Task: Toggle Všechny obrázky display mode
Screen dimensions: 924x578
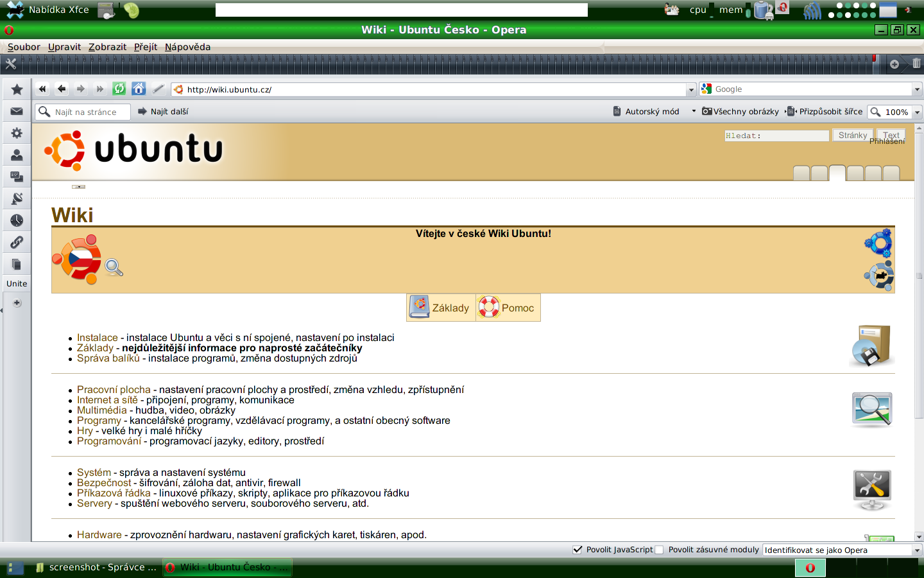Action: [x=740, y=111]
